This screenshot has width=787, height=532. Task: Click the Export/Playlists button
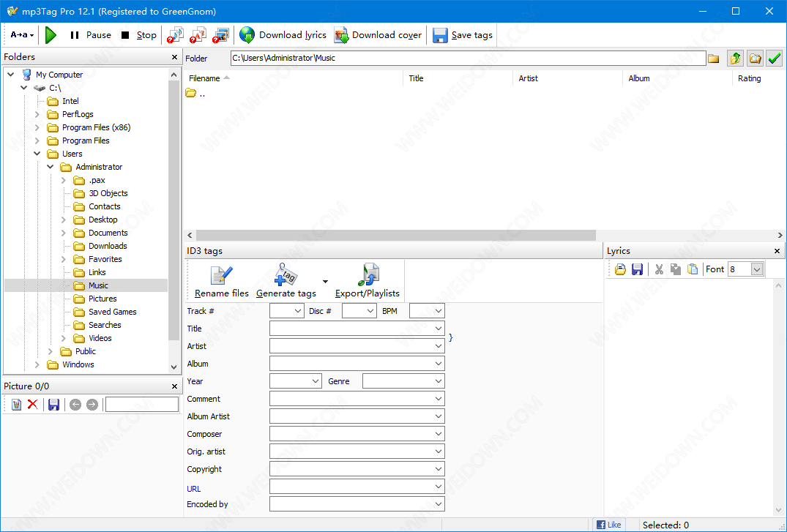368,282
